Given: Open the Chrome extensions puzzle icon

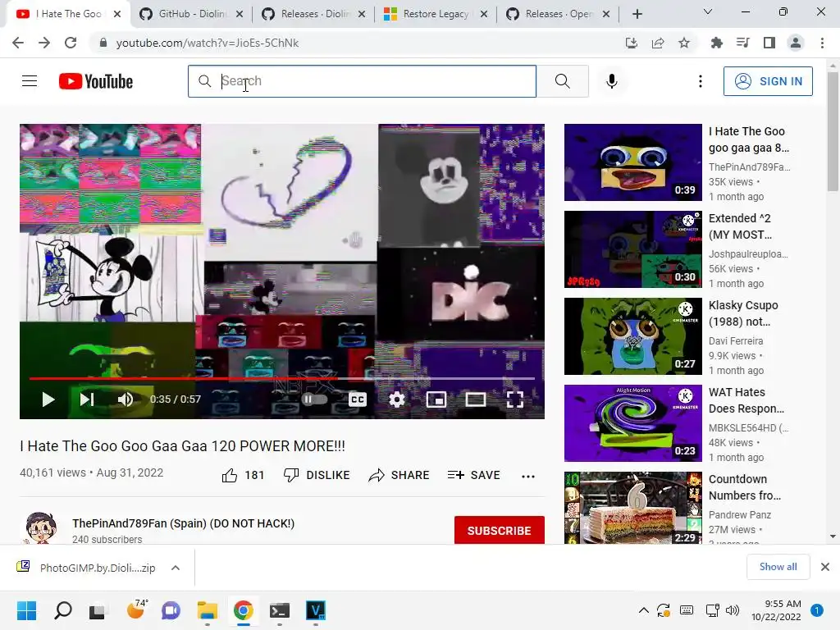Looking at the screenshot, I should (716, 43).
